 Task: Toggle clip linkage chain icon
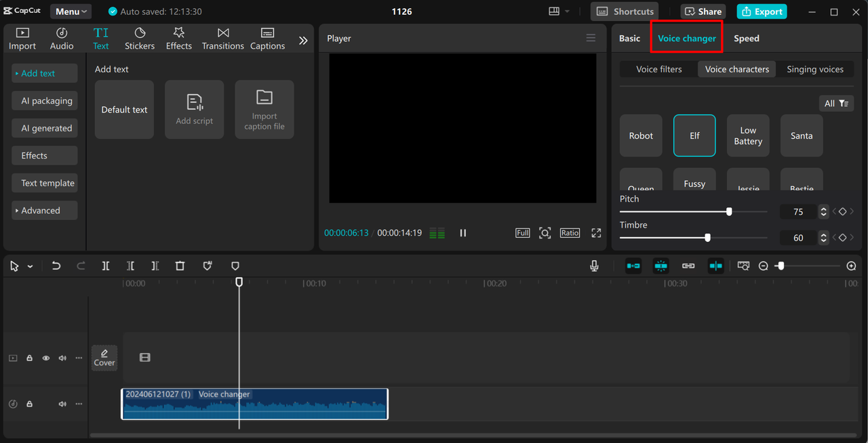pyautogui.click(x=688, y=266)
